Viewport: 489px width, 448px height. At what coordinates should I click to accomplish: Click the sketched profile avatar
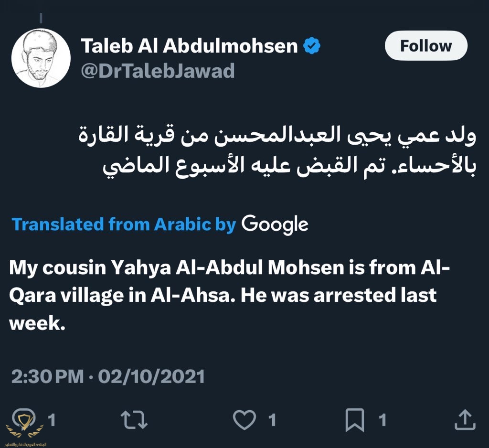tap(41, 58)
